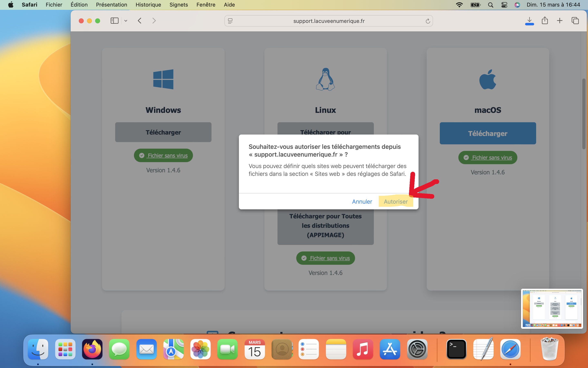The height and width of the screenshot is (368, 588).
Task: Click the address bar showing support.lacuveenumerique.fr
Action: click(x=329, y=21)
